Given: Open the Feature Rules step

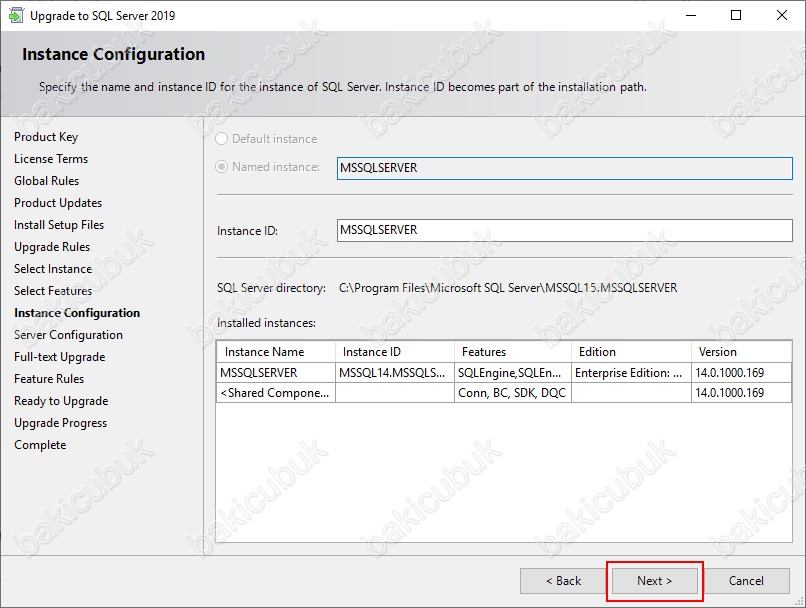Looking at the screenshot, I should click(x=49, y=379).
